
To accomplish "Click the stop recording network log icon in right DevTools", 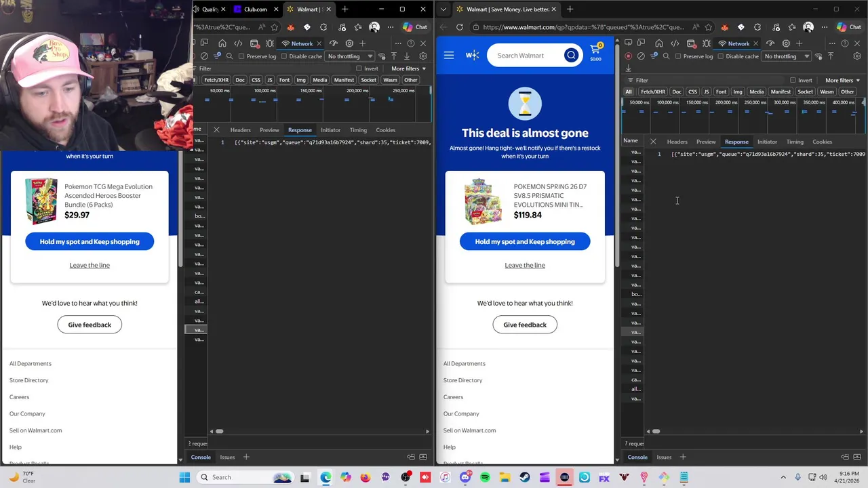I will [629, 56].
